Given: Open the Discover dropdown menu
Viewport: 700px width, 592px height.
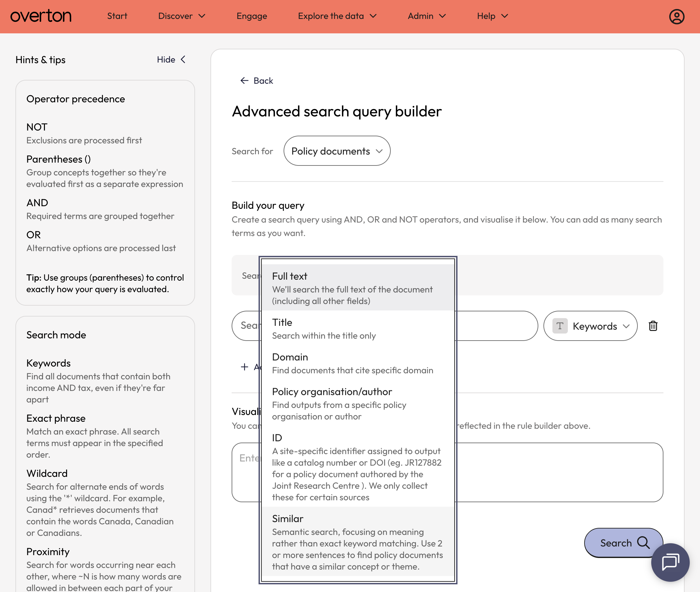Looking at the screenshot, I should (182, 16).
